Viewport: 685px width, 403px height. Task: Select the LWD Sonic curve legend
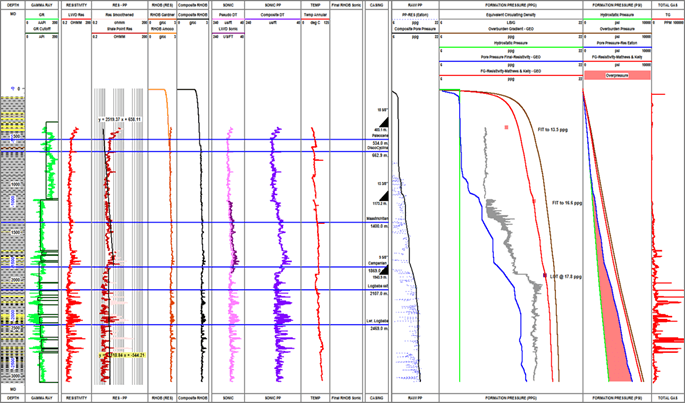coord(228,29)
